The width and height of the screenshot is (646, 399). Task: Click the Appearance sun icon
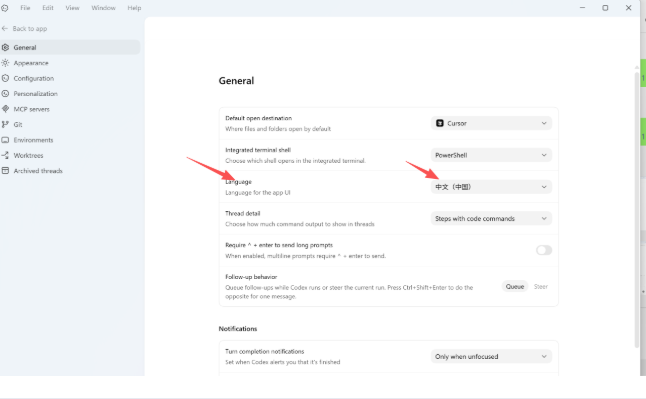(x=5, y=63)
